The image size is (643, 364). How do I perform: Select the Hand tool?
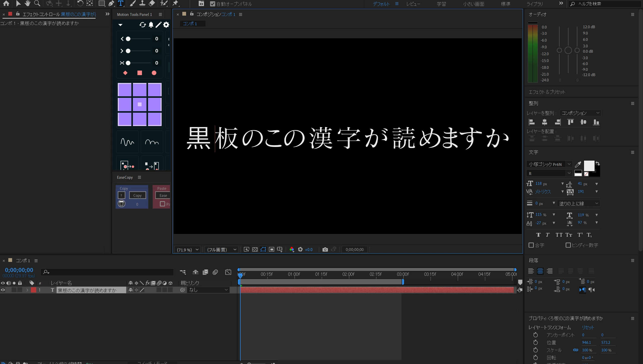[x=27, y=4]
